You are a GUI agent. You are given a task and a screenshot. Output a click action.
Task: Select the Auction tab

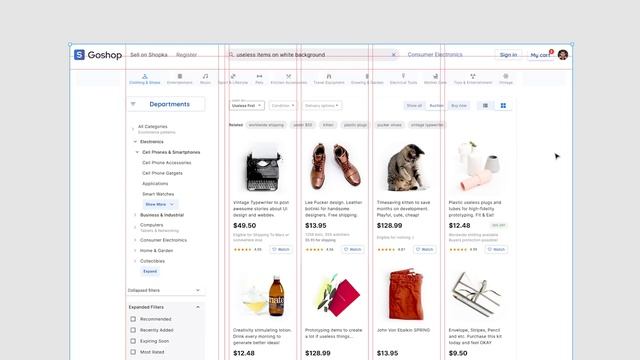(x=436, y=106)
